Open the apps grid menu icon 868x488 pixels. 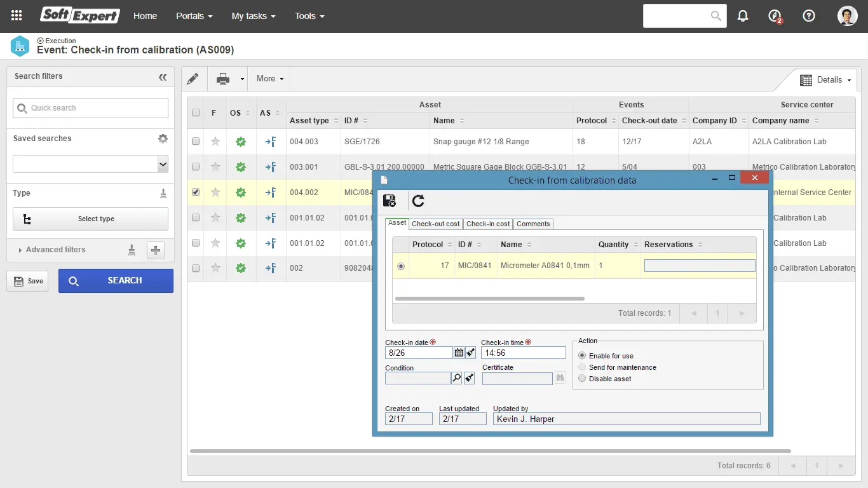[x=17, y=16]
